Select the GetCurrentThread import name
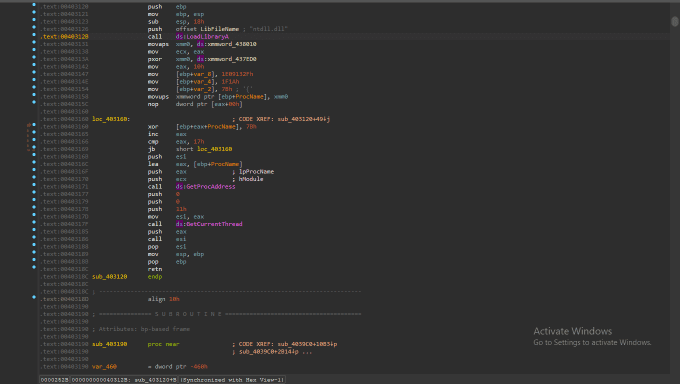680x384 pixels. pyautogui.click(x=214, y=224)
